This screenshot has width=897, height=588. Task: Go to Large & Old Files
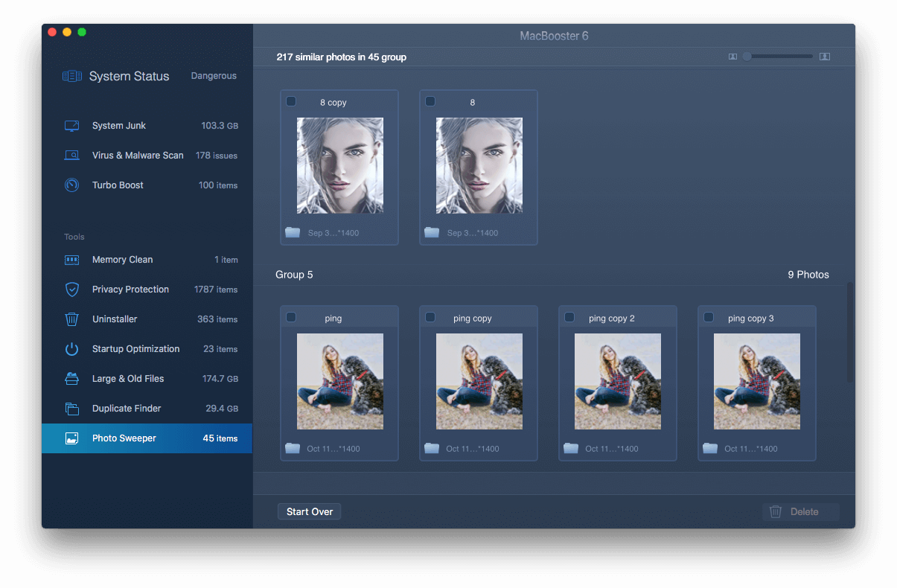point(127,379)
